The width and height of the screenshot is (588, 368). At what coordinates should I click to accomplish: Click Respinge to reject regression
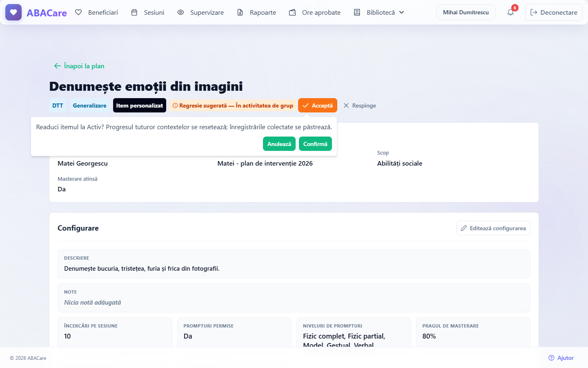(x=360, y=105)
